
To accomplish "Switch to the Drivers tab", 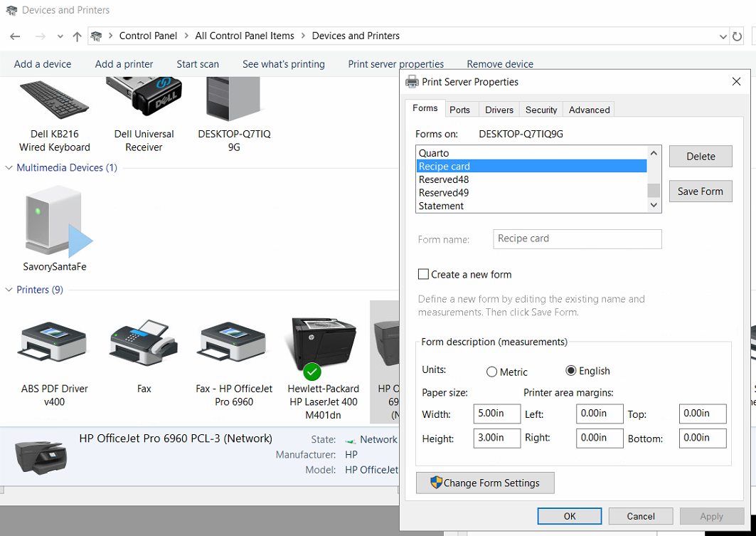I will [x=499, y=110].
